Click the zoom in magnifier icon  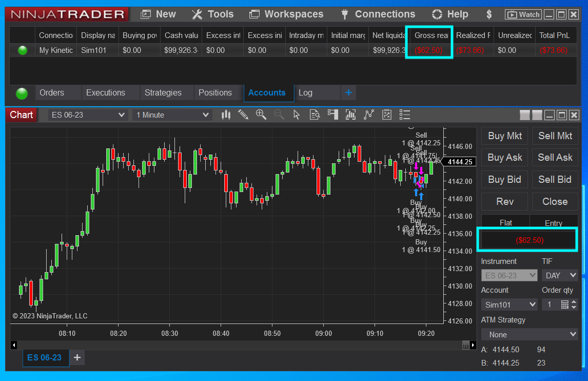pos(261,115)
